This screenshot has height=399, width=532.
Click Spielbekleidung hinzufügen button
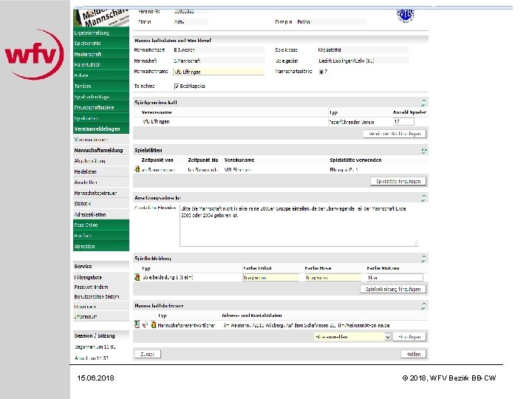pyautogui.click(x=393, y=289)
